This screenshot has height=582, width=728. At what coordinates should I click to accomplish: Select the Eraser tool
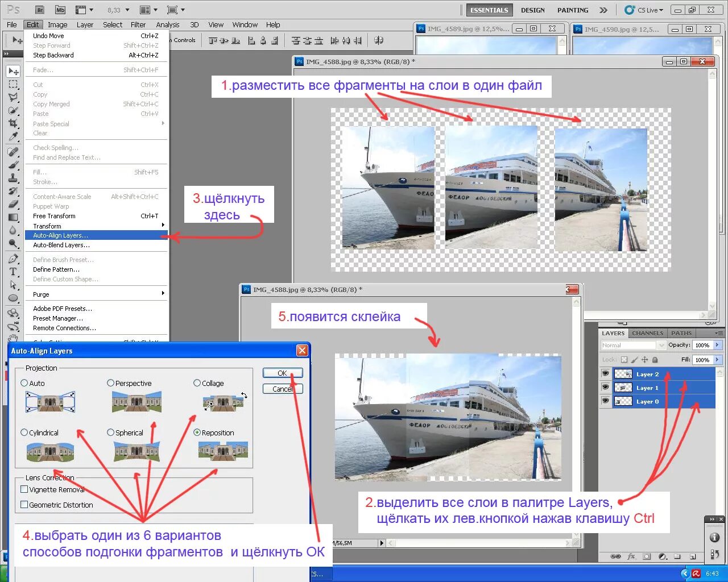(x=13, y=204)
